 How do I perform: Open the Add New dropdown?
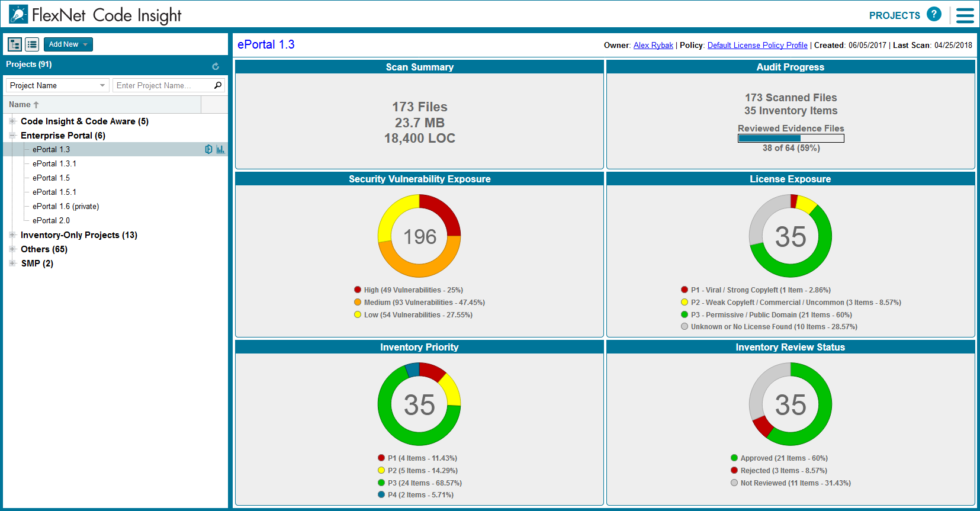coord(68,44)
